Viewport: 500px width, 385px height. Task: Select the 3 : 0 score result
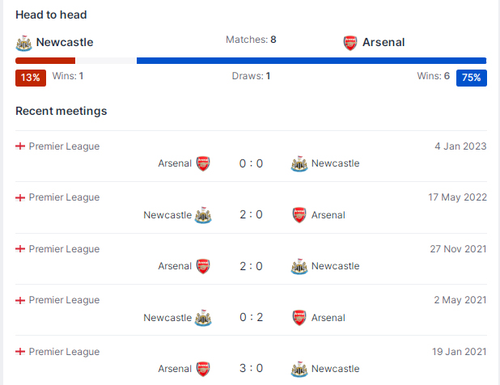pyautogui.click(x=251, y=368)
